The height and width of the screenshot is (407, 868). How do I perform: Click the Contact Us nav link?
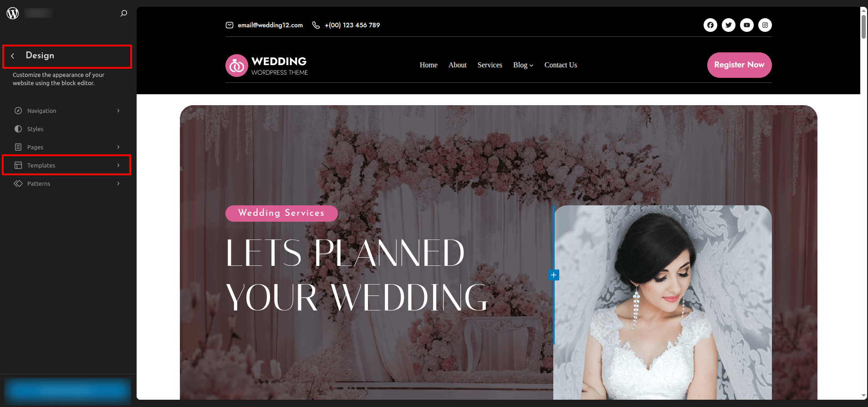(x=560, y=65)
